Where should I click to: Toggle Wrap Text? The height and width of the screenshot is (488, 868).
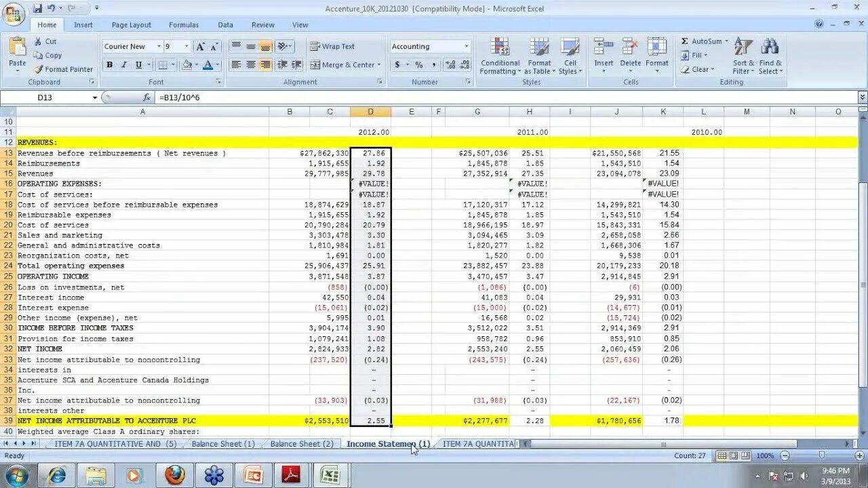333,47
